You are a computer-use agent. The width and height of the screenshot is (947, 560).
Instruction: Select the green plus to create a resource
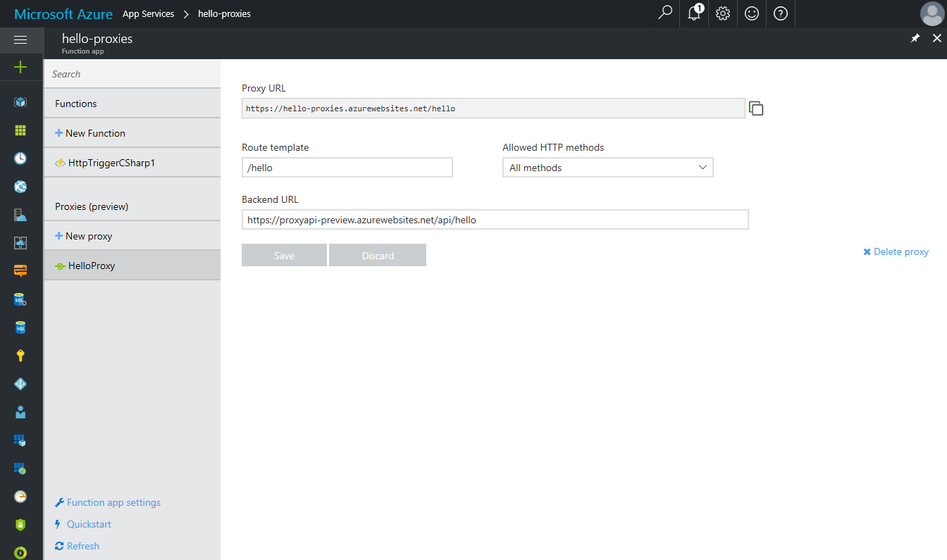20,67
